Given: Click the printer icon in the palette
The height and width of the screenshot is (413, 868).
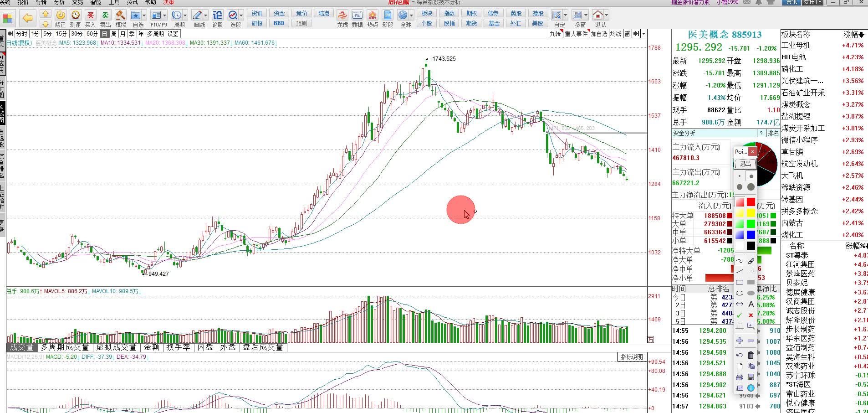Looking at the screenshot, I should 740,377.
